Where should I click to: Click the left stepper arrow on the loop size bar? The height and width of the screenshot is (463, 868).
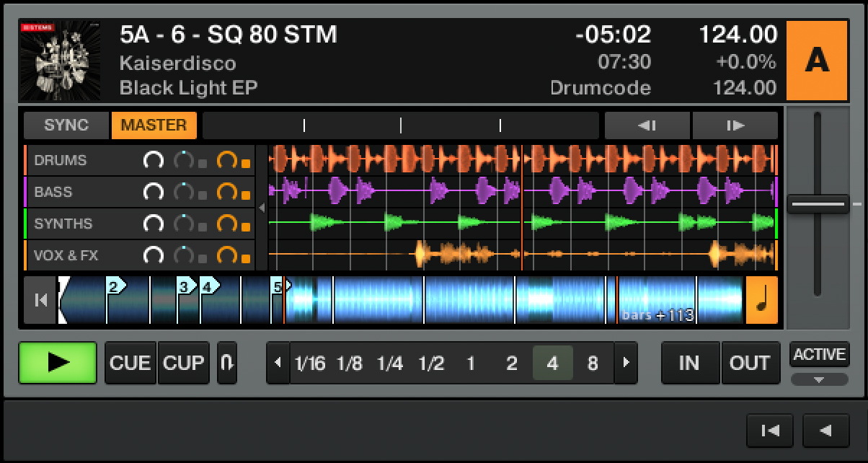click(x=278, y=363)
